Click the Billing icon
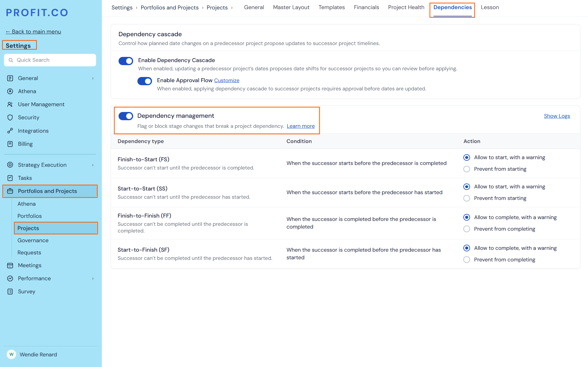Viewport: 588px width, 367px height. (10, 144)
